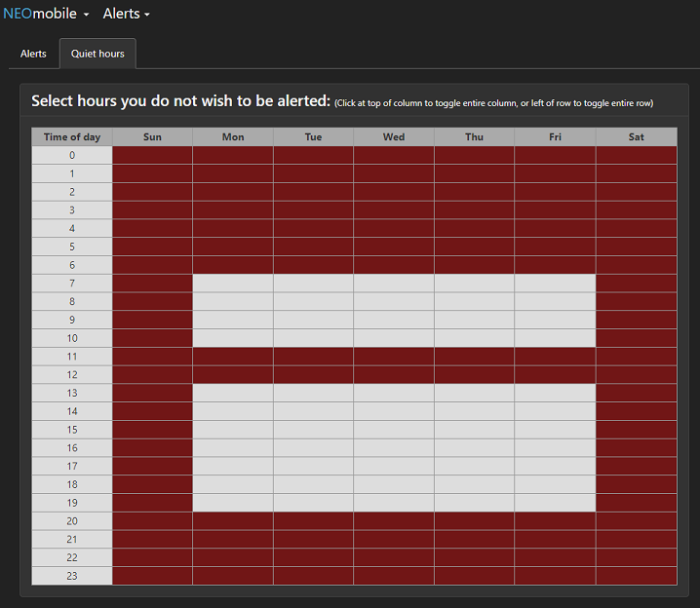This screenshot has width=700, height=608.
Task: Expand the Alerts dropdown in navbar
Action: 127,15
